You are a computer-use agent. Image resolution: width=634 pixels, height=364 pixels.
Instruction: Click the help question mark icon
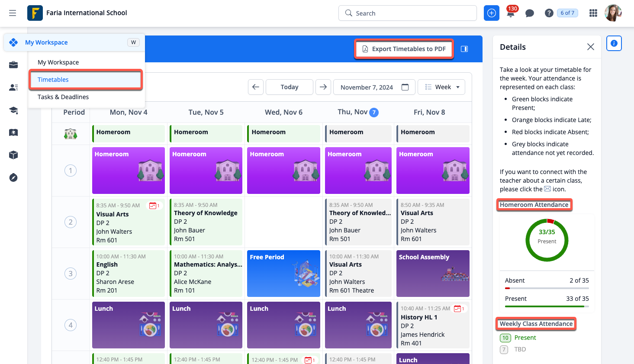549,13
